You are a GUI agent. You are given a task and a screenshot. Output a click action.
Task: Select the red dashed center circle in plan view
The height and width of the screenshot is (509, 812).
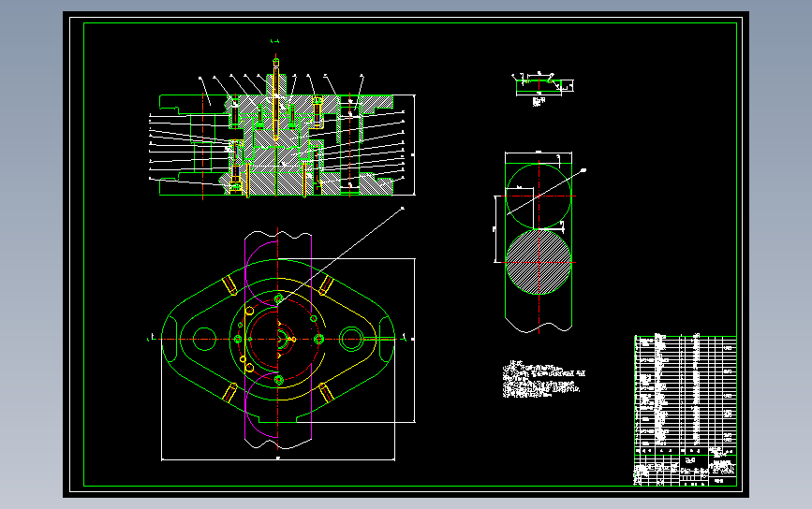pyautogui.click(x=278, y=340)
